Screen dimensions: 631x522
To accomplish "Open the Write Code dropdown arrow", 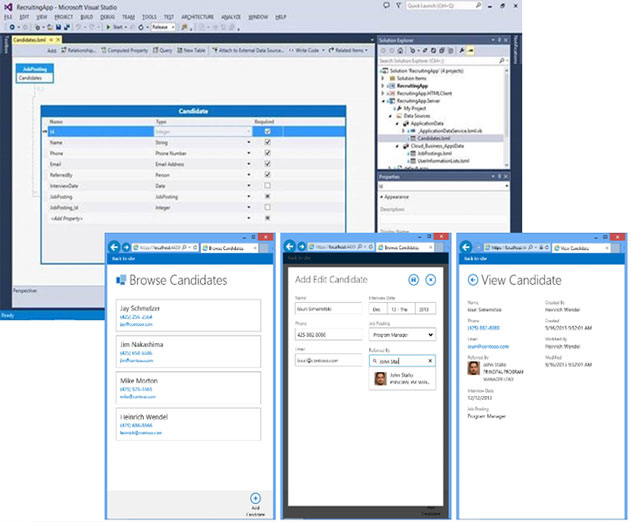I will [323, 50].
